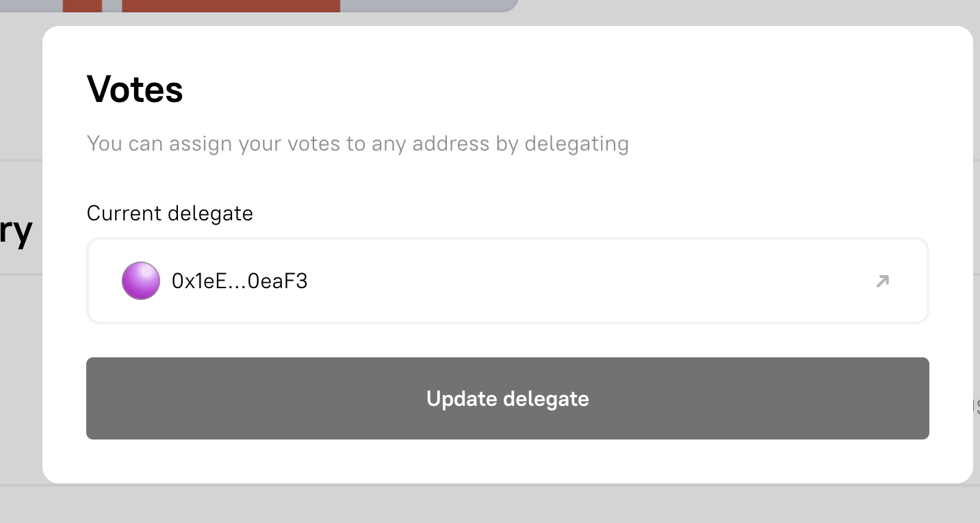Screen dimensions: 980x523
Task: Click the delegate address 0x1eE...0eaF3
Action: point(240,281)
